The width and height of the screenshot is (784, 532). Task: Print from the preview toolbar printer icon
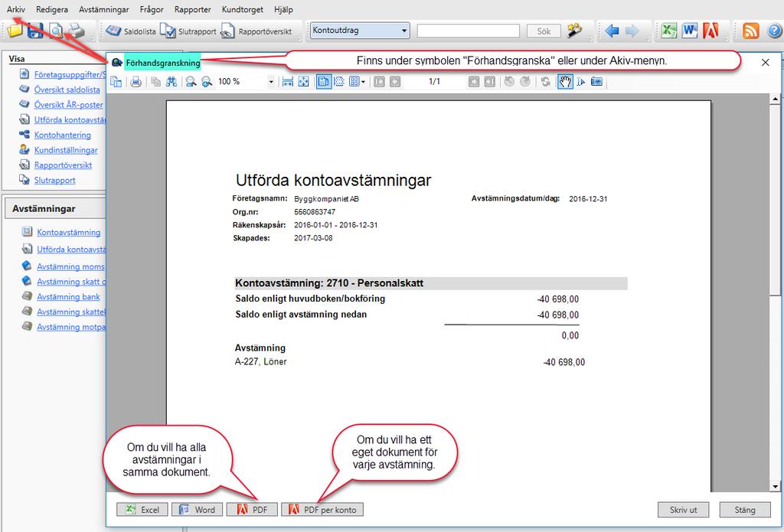point(136,81)
